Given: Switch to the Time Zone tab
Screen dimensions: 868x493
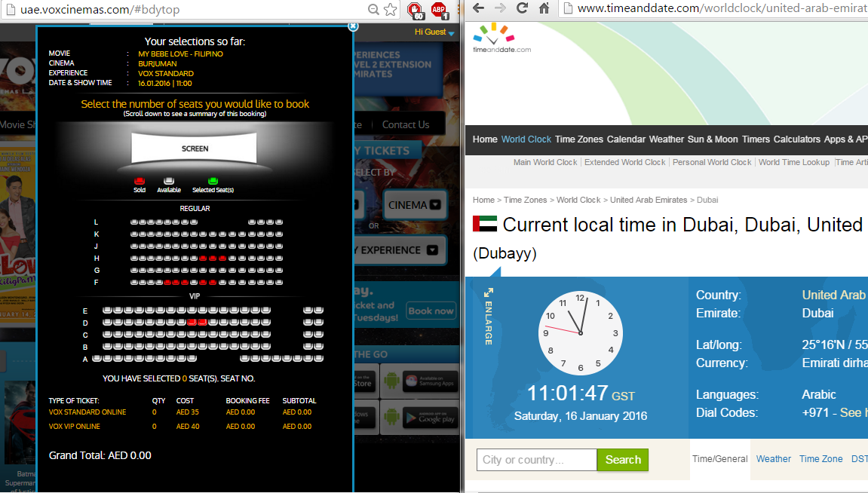Looking at the screenshot, I should pyautogui.click(x=821, y=458).
